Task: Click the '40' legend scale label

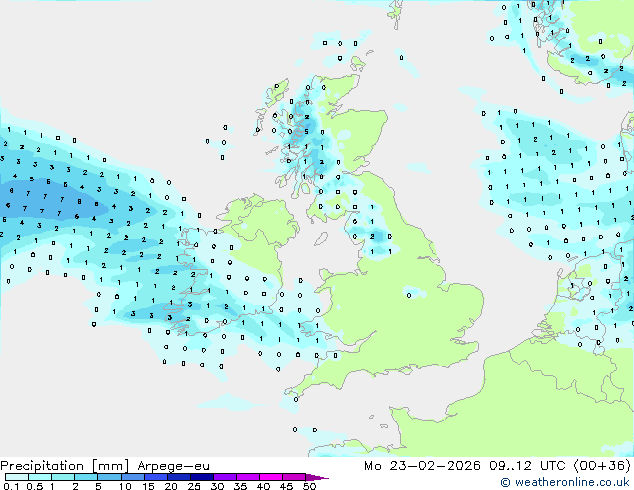Action: click(x=263, y=486)
